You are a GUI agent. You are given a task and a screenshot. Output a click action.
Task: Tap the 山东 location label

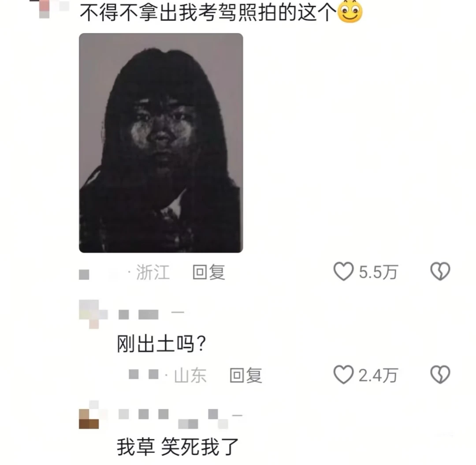[x=190, y=376]
